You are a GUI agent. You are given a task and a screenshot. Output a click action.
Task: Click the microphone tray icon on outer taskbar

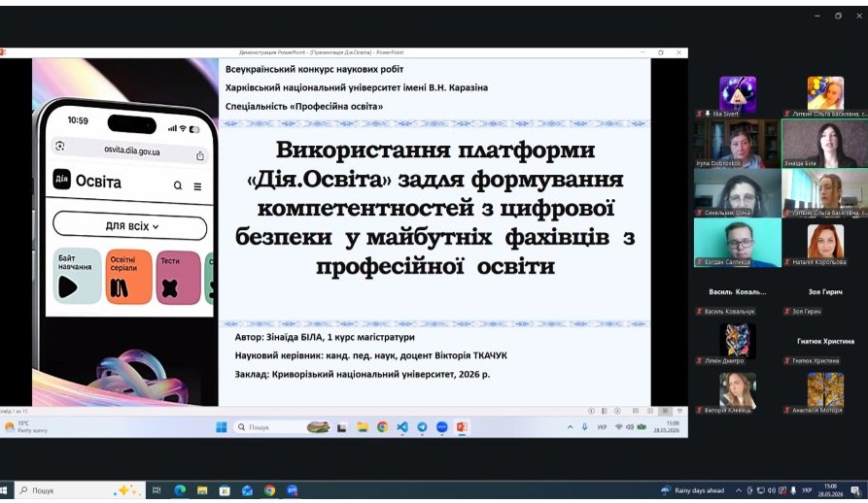[793, 490]
